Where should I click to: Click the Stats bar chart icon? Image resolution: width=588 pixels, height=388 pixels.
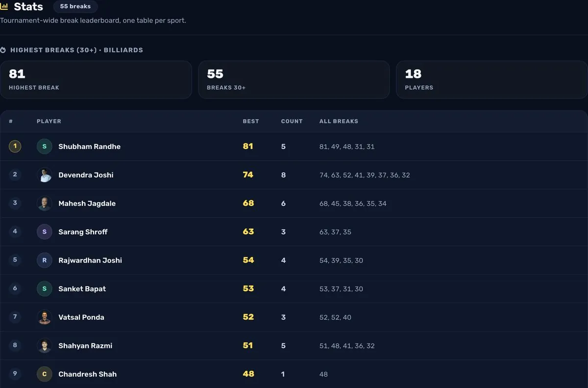[x=4, y=7]
